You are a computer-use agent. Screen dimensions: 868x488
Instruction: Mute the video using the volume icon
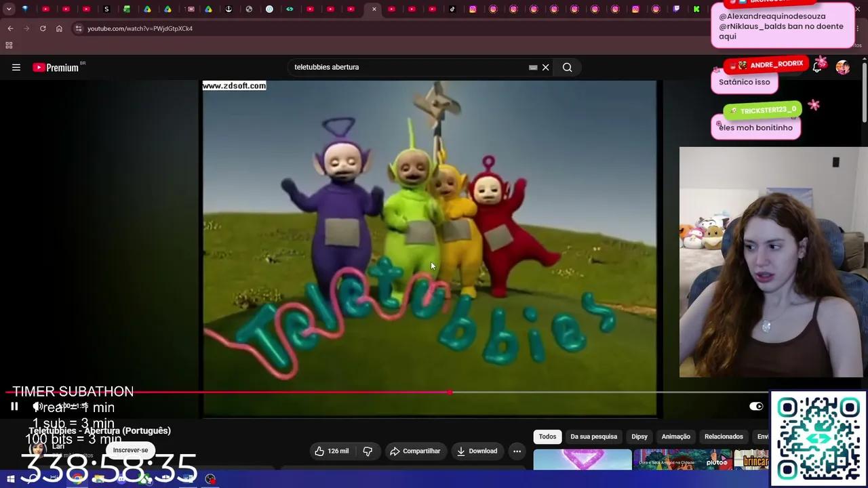pyautogui.click(x=38, y=407)
